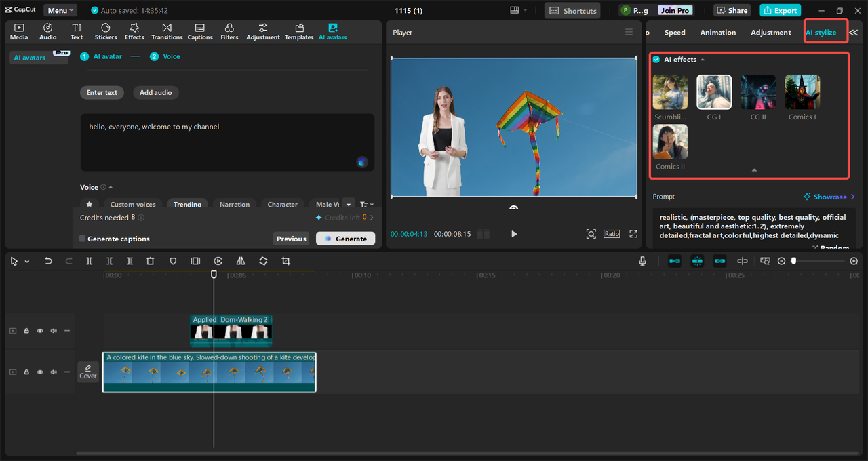Enable the Generate captions checkbox
Viewport: 868px width, 461px height.
coord(82,239)
